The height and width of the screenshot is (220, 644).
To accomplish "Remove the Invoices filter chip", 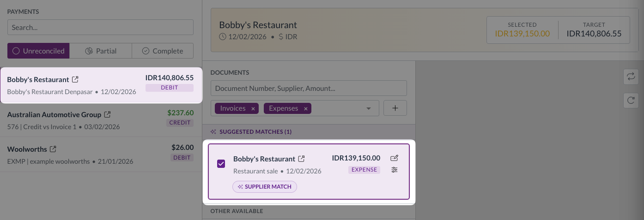I will 253,109.
